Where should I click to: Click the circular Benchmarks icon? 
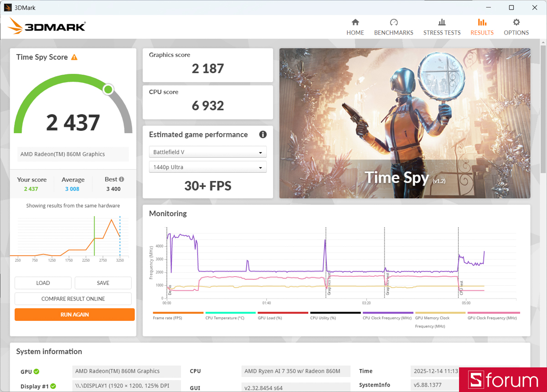point(393,22)
